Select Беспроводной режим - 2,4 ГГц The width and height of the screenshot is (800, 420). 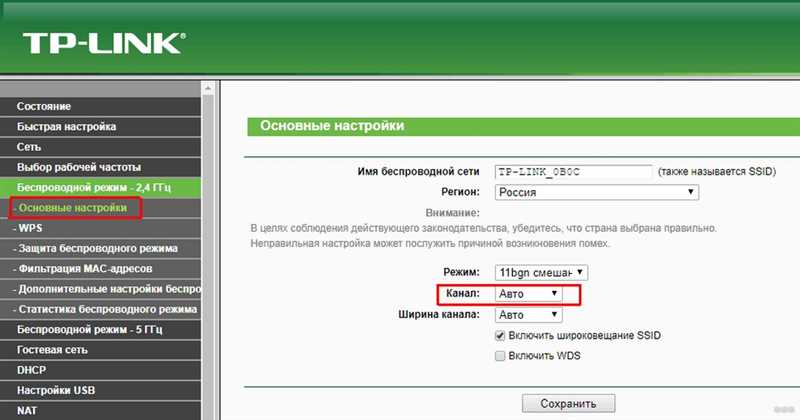pos(101,188)
